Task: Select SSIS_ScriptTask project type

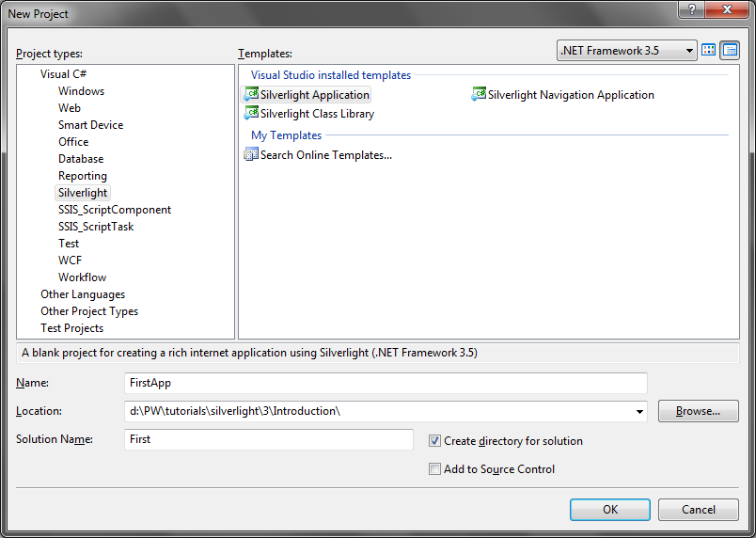Action: pyautogui.click(x=96, y=227)
